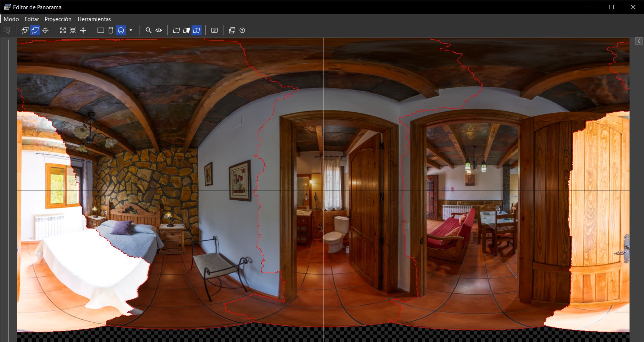Open the Modo menu
Screen dimensions: 644x342
pyautogui.click(x=11, y=19)
